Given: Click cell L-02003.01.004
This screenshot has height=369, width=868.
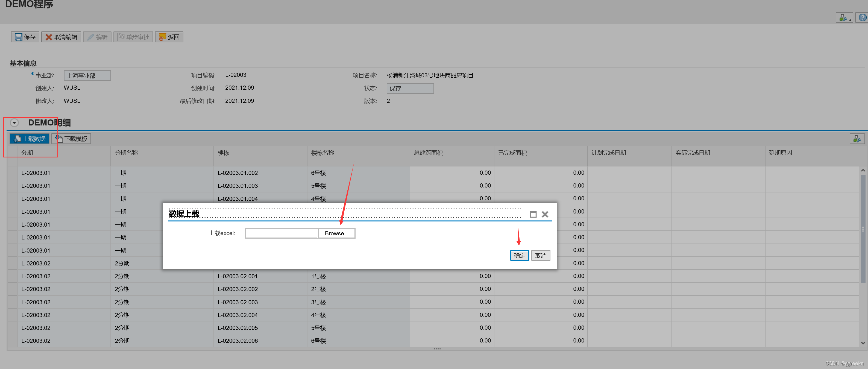Looking at the screenshot, I should tap(260, 199).
